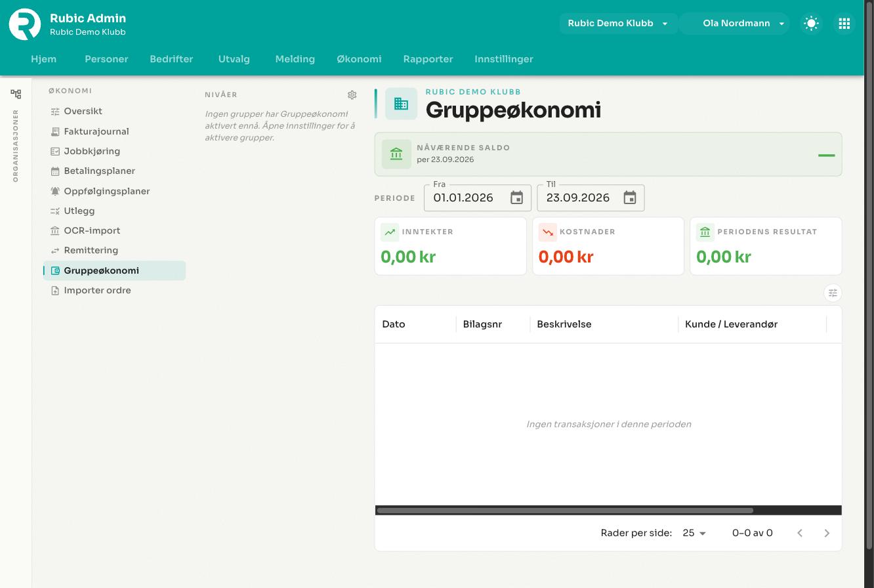Click the Fra date input field
Viewport: 874px width, 588px height.
coord(478,198)
